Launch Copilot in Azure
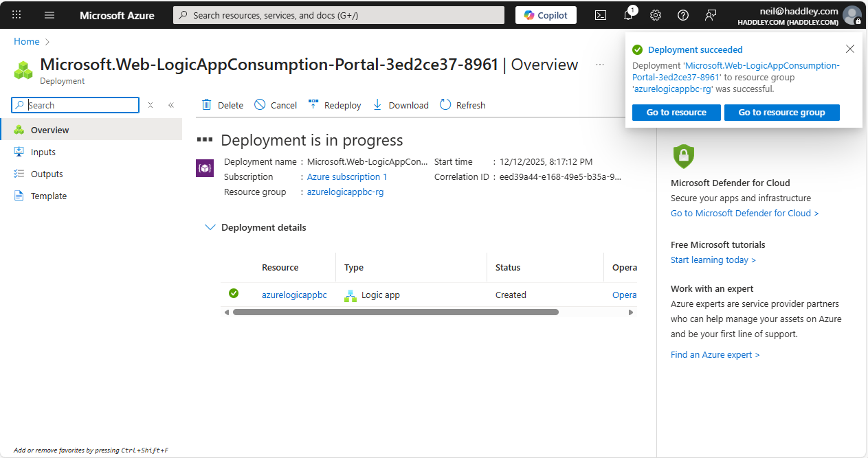The width and height of the screenshot is (868, 458). [546, 14]
